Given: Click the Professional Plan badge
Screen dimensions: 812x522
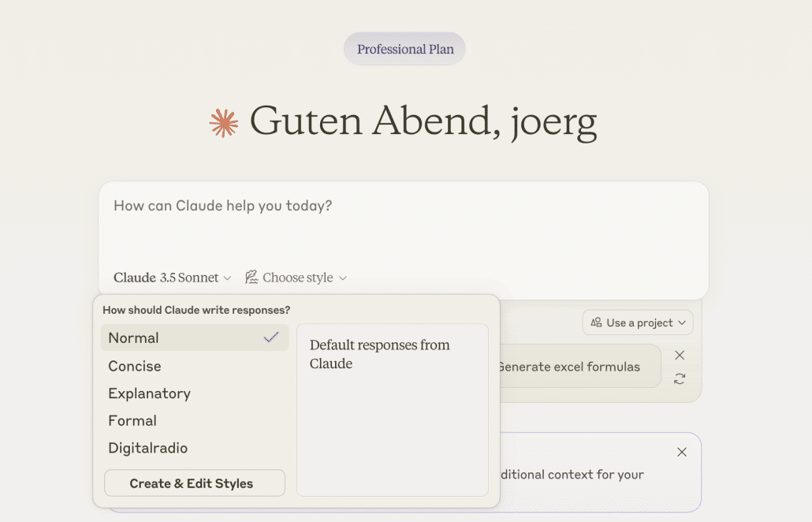Looking at the screenshot, I should coord(405,49).
